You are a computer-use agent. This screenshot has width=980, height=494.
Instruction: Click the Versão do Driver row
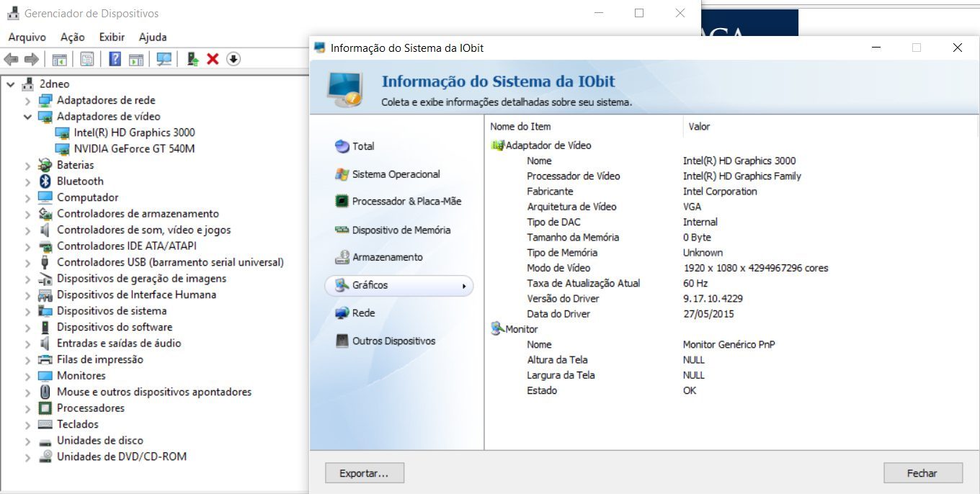pos(563,299)
